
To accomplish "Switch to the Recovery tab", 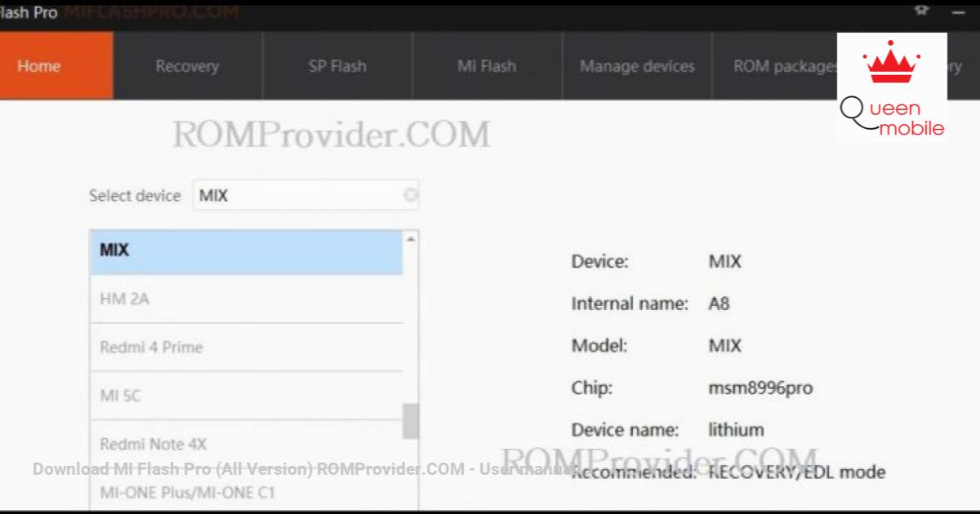I will tap(187, 66).
